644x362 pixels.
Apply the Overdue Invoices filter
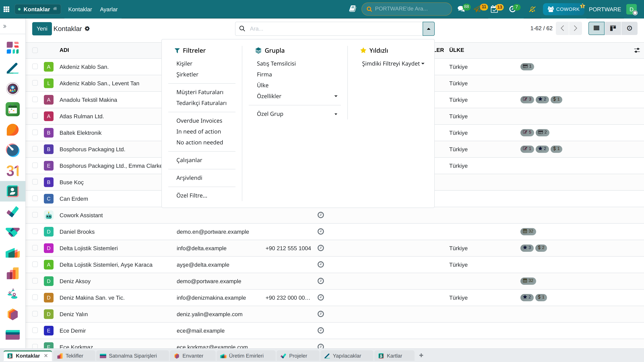click(x=199, y=121)
